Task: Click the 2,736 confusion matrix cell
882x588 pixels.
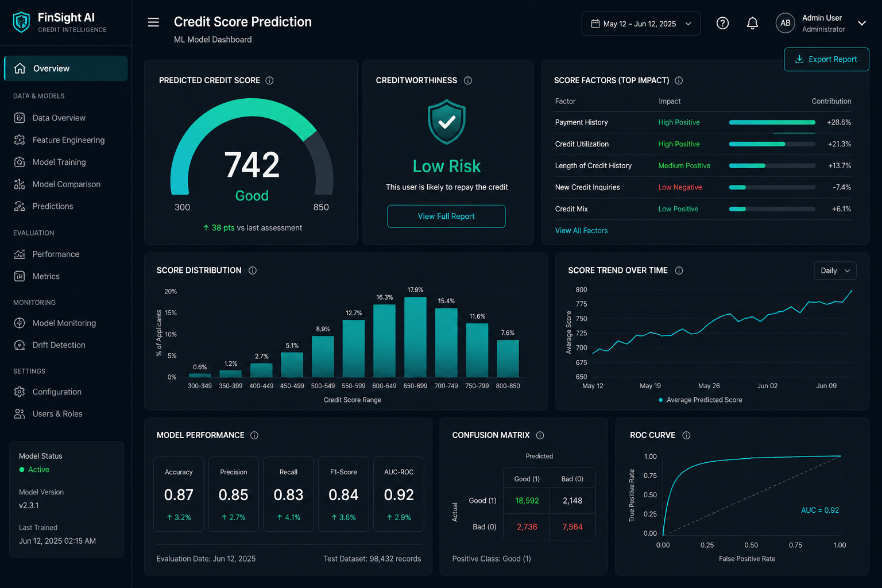Action: (527, 527)
